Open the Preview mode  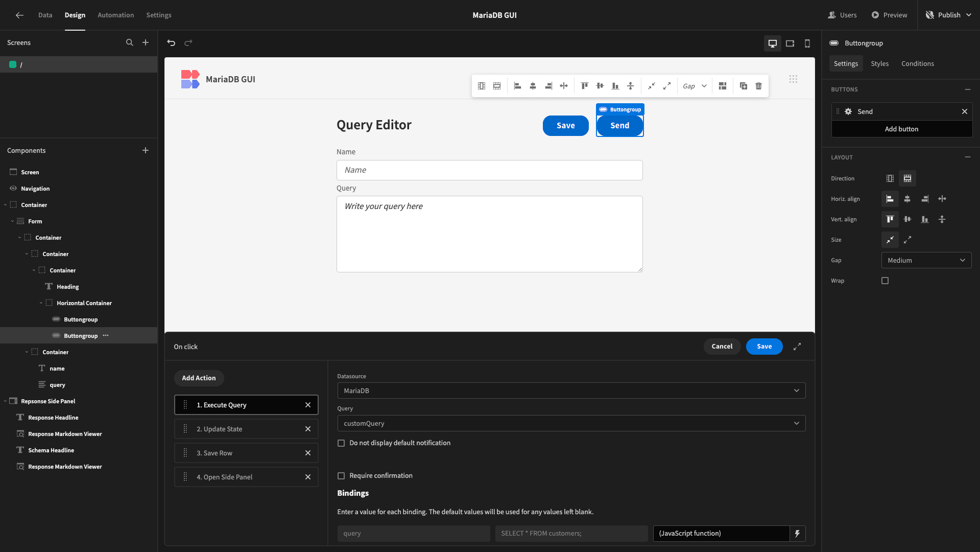click(889, 15)
